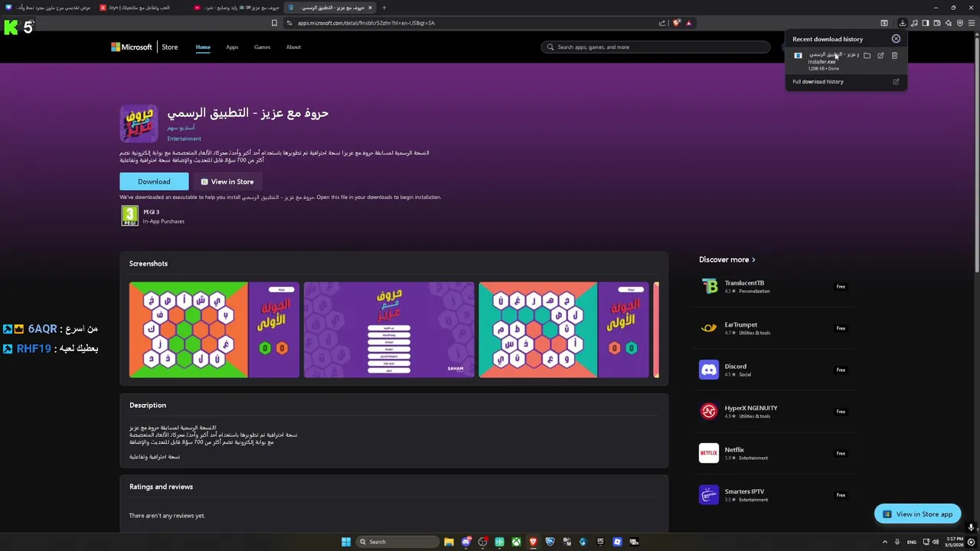Show hidden system tray icons
This screenshot has width=980, height=551.
coord(885,542)
